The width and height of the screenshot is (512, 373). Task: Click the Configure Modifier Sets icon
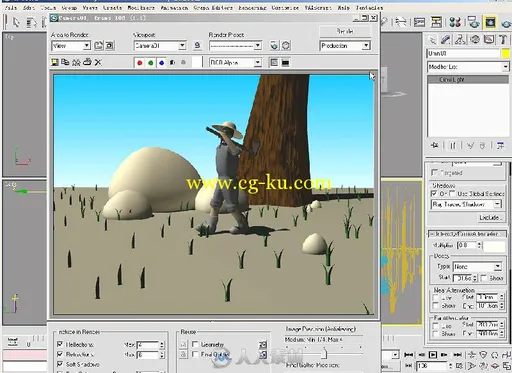(x=500, y=145)
